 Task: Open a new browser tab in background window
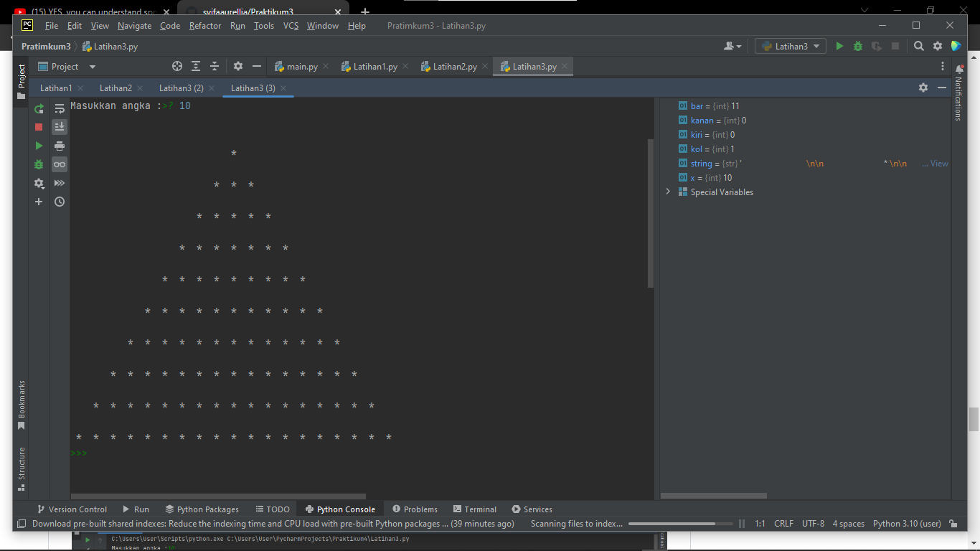click(365, 11)
